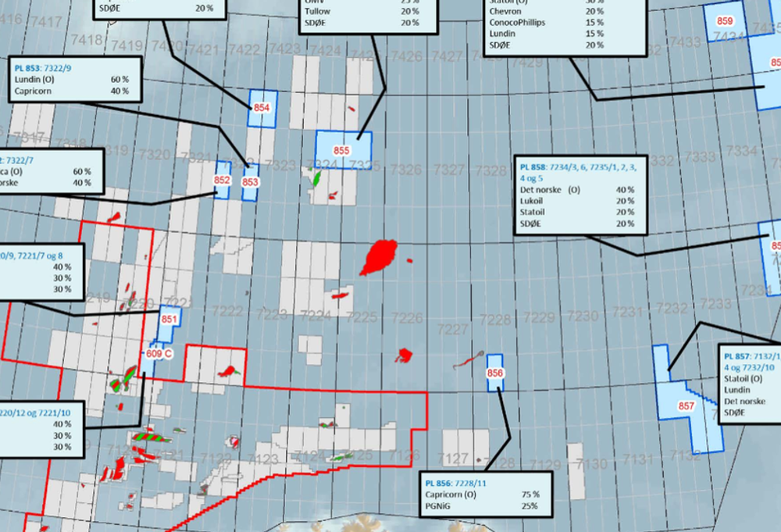Click map block number 7334
Image resolution: width=781 pixels, height=532 pixels.
point(742,151)
